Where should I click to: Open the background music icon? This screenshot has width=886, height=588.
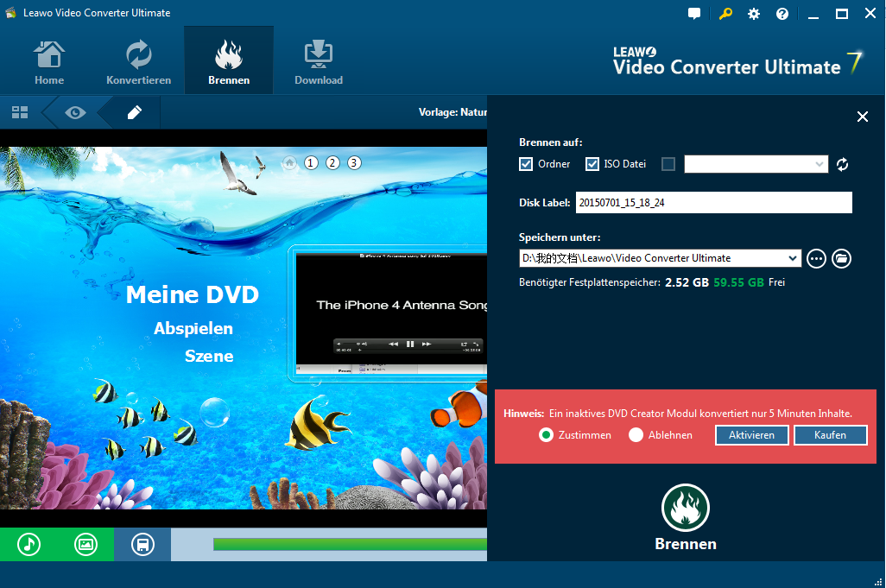[28, 544]
